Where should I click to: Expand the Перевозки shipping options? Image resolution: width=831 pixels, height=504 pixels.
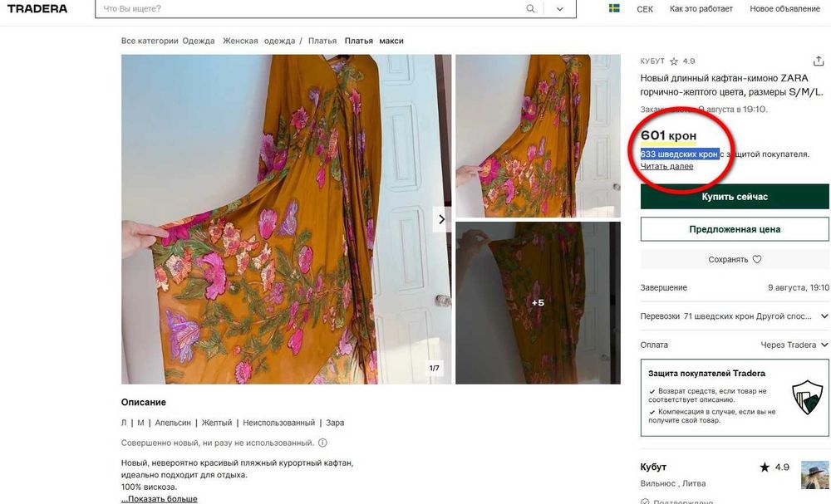[x=824, y=316]
